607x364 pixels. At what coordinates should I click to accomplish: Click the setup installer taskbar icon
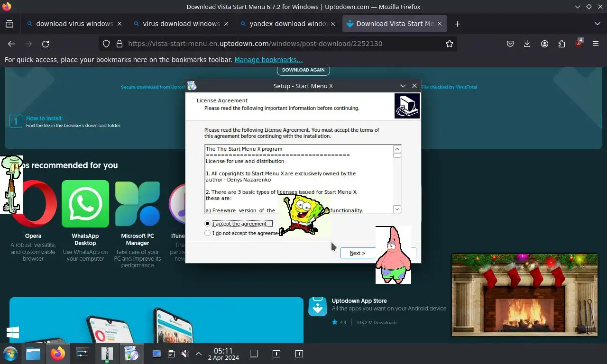131,354
